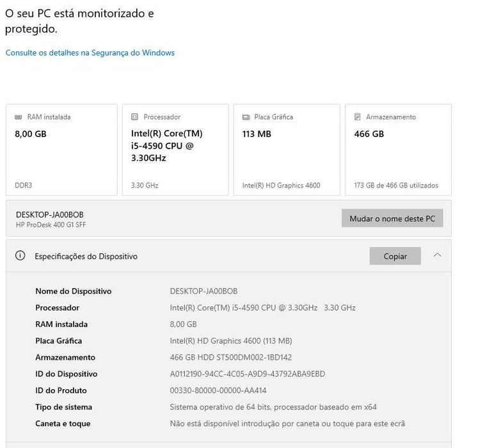The width and height of the screenshot is (478, 448).
Task: Collapse the Especificações do Dispositivo section
Action: (x=437, y=255)
